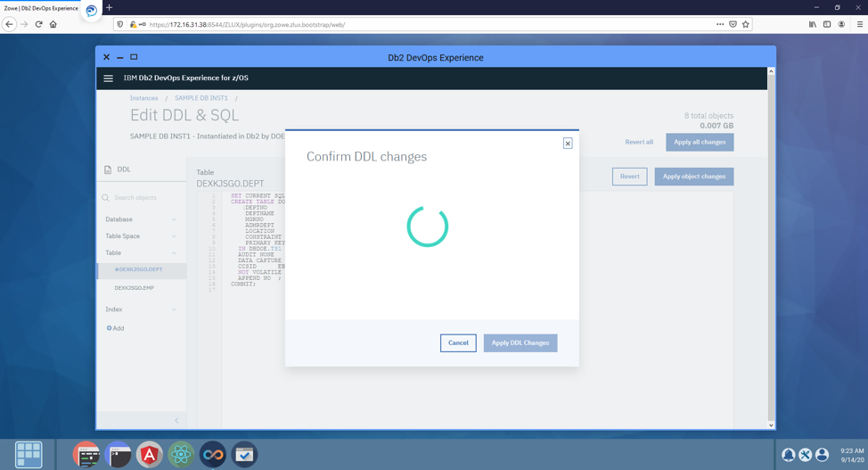Open the hamburger navigation menu

[109, 78]
